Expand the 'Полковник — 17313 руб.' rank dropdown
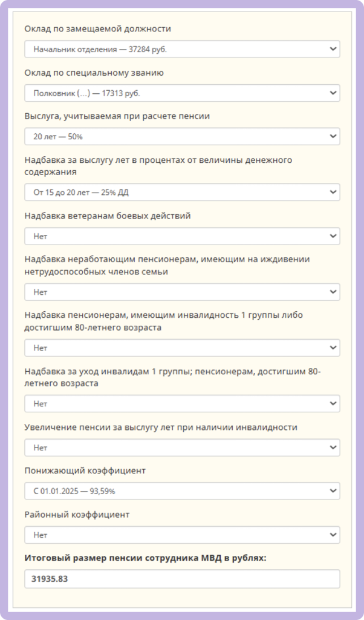364x620 pixels. [x=181, y=93]
